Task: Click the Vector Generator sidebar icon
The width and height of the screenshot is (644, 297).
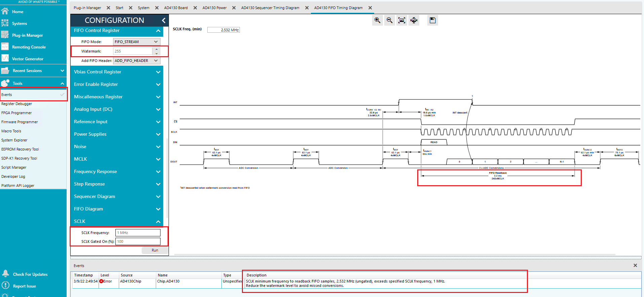Action: point(5,59)
